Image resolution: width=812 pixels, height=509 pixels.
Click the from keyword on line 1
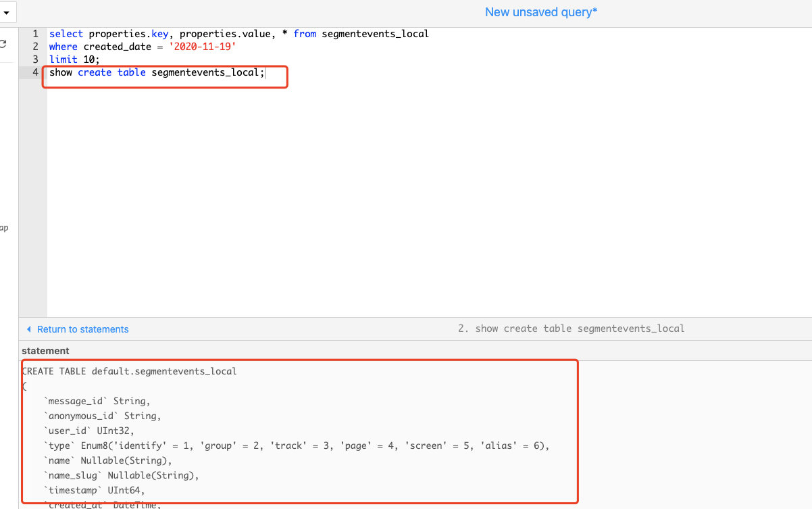[305, 33]
